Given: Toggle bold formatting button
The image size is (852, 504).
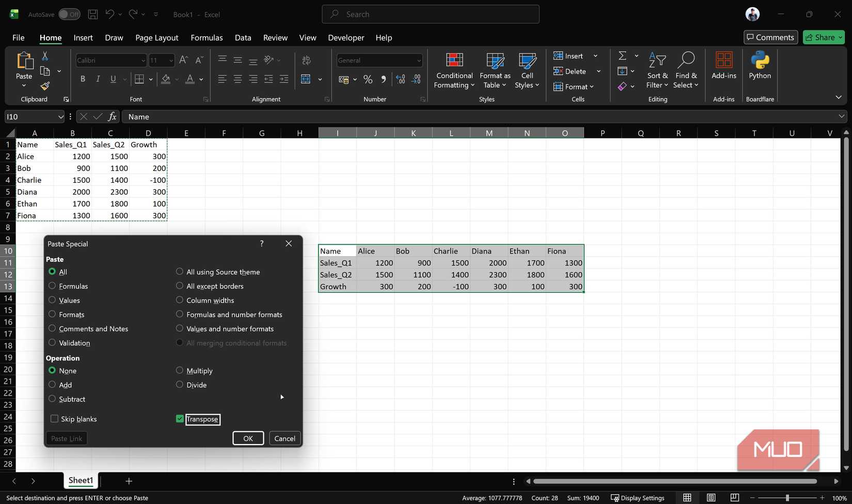Looking at the screenshot, I should (x=83, y=79).
